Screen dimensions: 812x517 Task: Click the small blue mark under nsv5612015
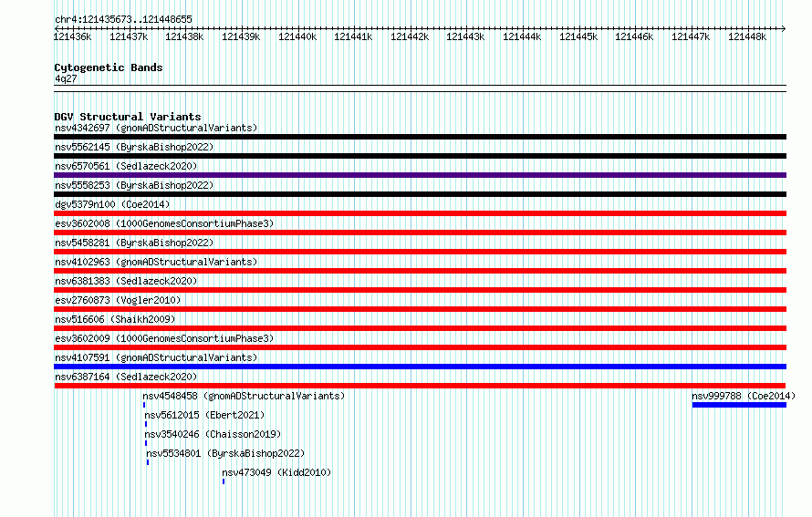pos(145,424)
